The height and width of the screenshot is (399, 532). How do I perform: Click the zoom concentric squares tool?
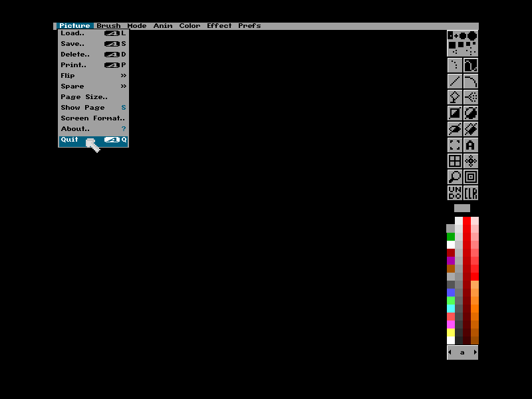(471, 177)
